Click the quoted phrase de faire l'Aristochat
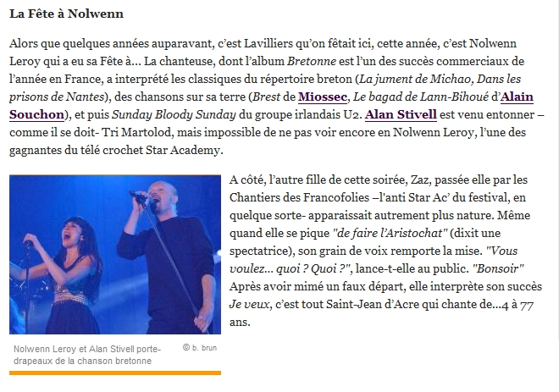559x392 pixels. coord(390,234)
